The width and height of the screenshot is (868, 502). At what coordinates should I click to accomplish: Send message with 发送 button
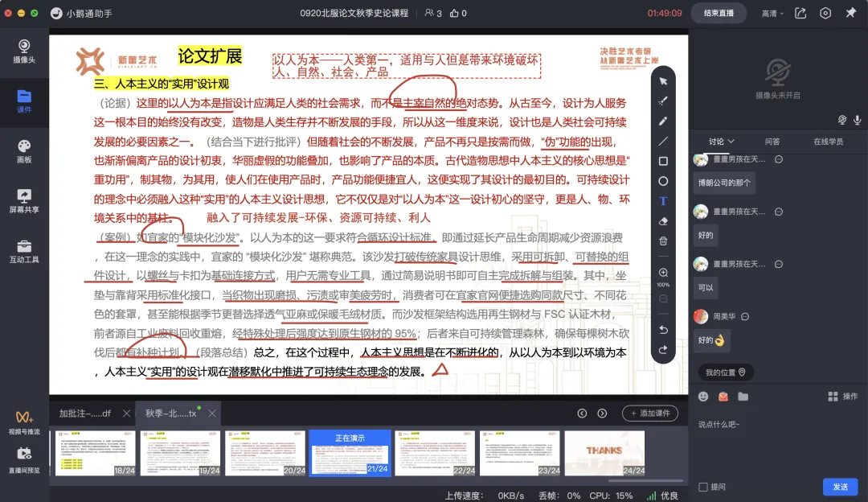point(841,487)
